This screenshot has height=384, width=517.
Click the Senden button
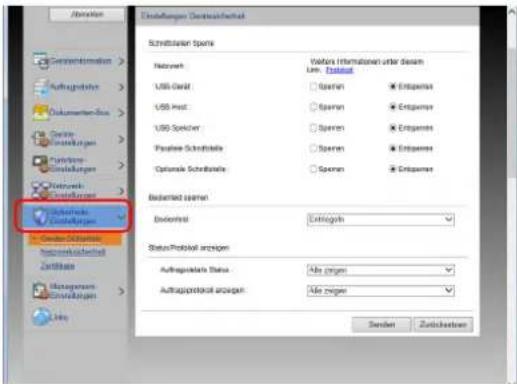click(x=381, y=324)
